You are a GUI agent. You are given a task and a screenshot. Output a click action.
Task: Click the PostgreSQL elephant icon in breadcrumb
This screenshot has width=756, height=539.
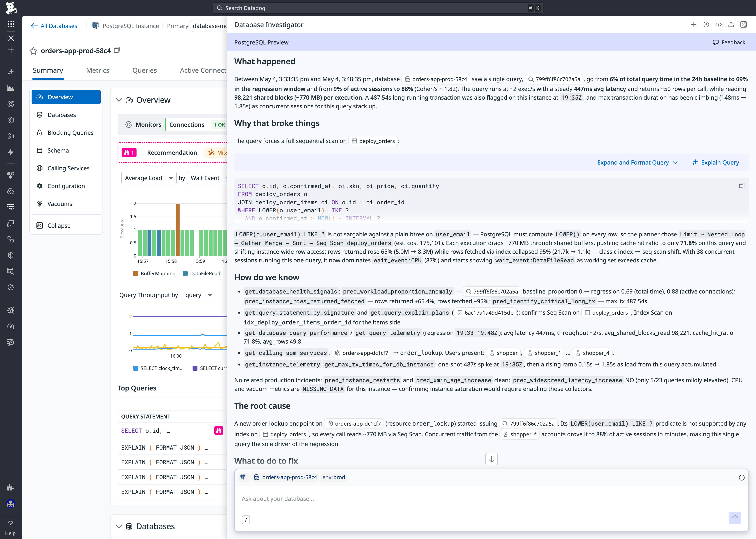pos(95,26)
